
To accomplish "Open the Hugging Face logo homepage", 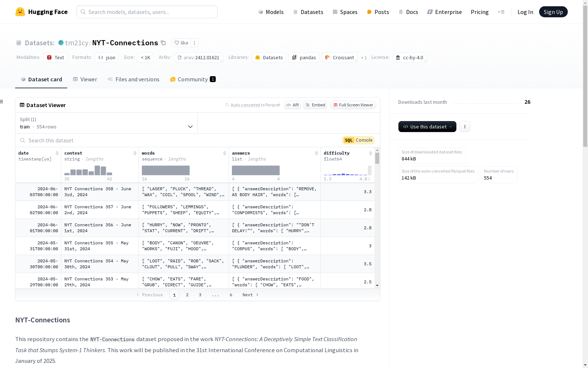I will pos(42,12).
